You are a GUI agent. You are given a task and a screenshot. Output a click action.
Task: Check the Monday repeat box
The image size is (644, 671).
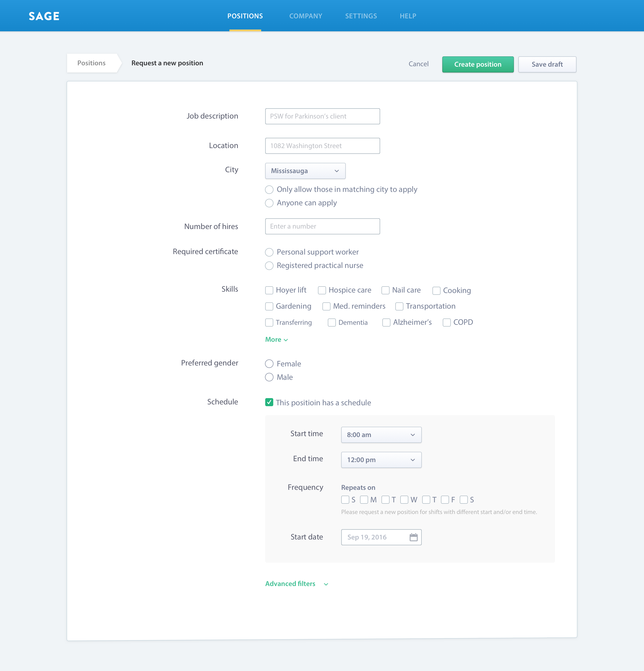pyautogui.click(x=364, y=500)
